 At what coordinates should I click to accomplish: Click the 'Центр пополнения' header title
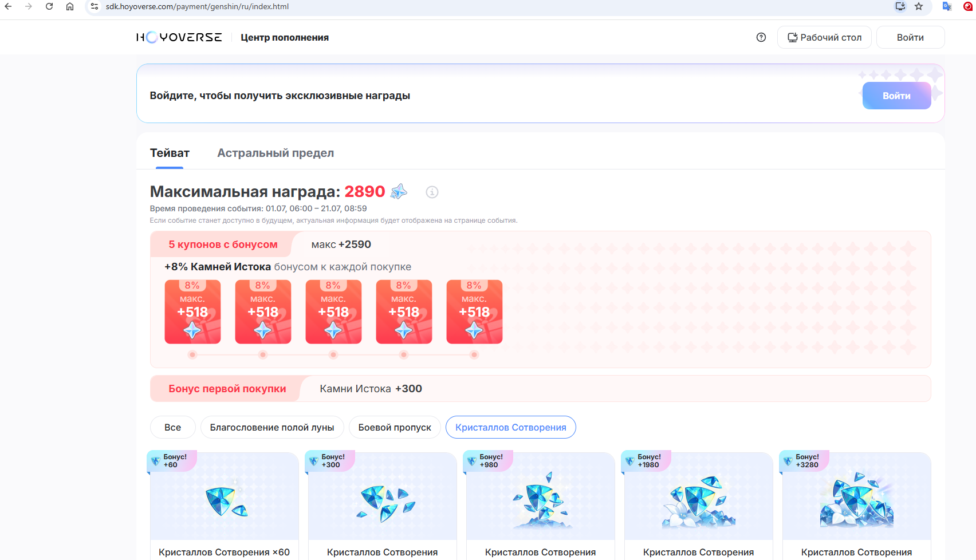tap(285, 37)
